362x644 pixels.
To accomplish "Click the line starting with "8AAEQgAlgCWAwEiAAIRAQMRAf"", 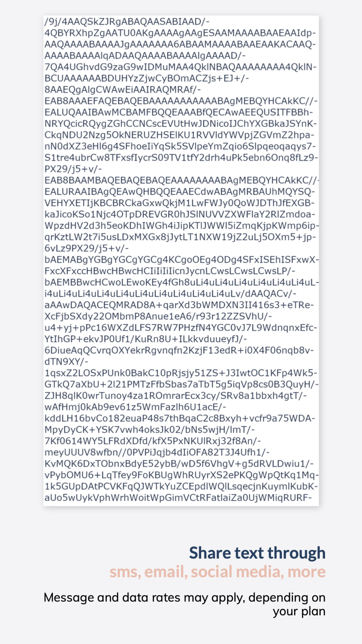I will 123,89.
